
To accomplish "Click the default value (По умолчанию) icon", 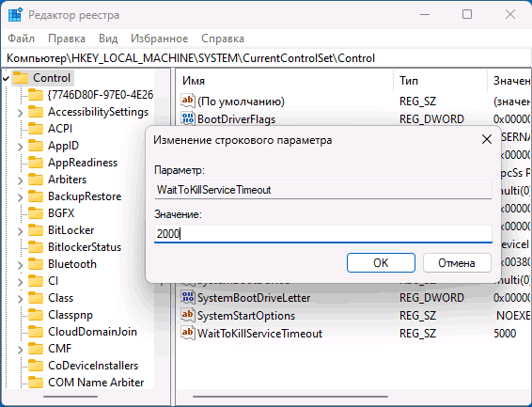I will coord(188,101).
